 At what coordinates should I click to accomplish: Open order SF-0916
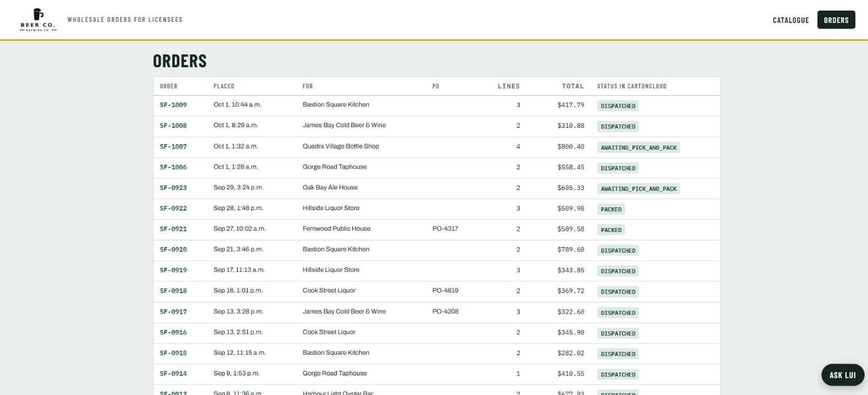[x=173, y=332]
